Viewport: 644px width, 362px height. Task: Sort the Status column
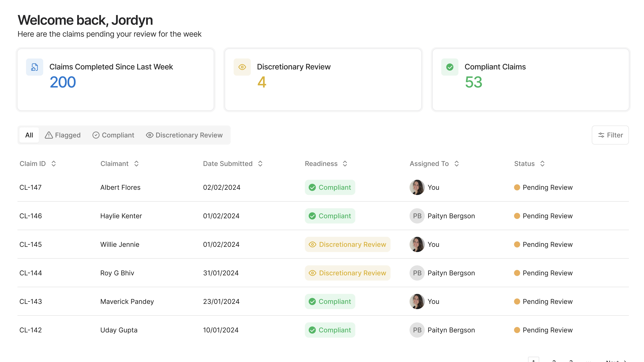[542, 164]
